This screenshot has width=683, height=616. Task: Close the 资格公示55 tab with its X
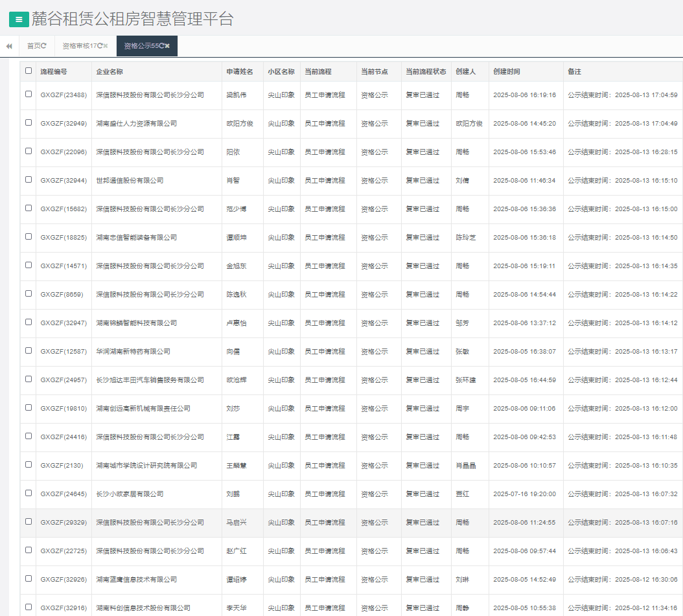click(167, 46)
